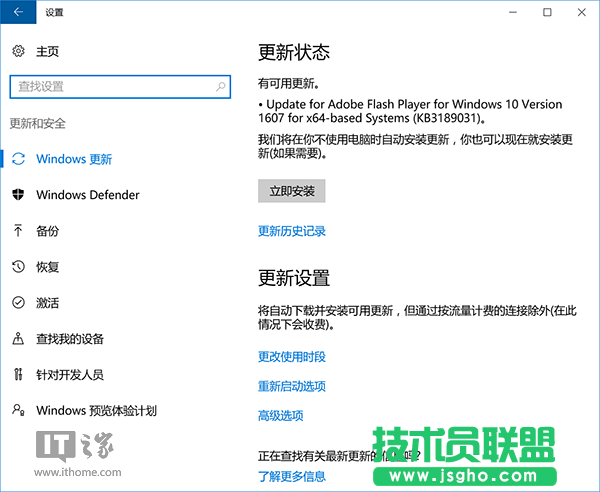Click the 有可用更新 status text

pos(289,83)
